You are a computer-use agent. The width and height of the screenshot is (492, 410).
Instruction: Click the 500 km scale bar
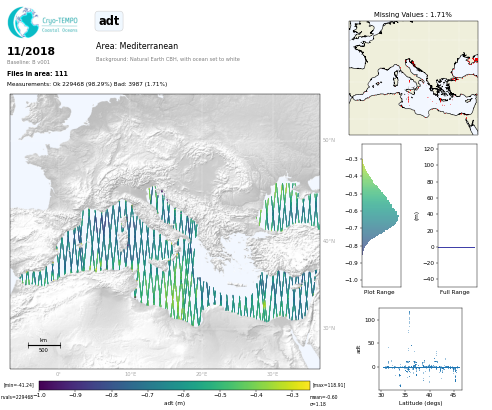click(x=44, y=345)
